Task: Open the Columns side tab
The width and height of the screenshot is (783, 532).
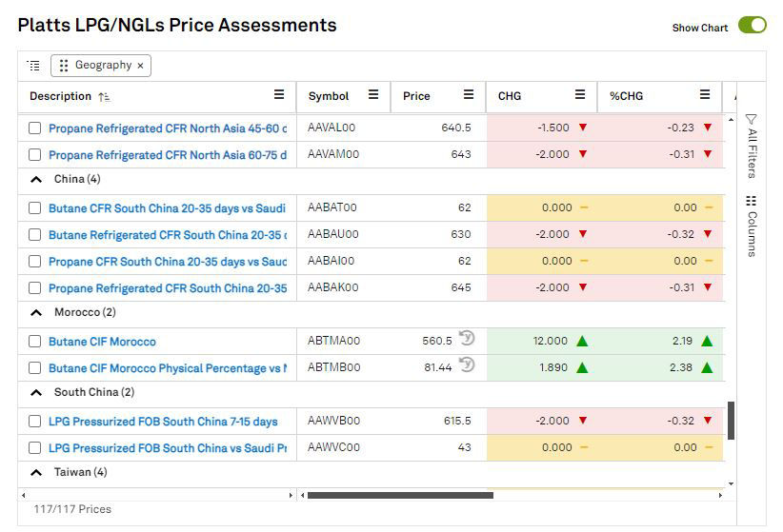Action: [752, 227]
